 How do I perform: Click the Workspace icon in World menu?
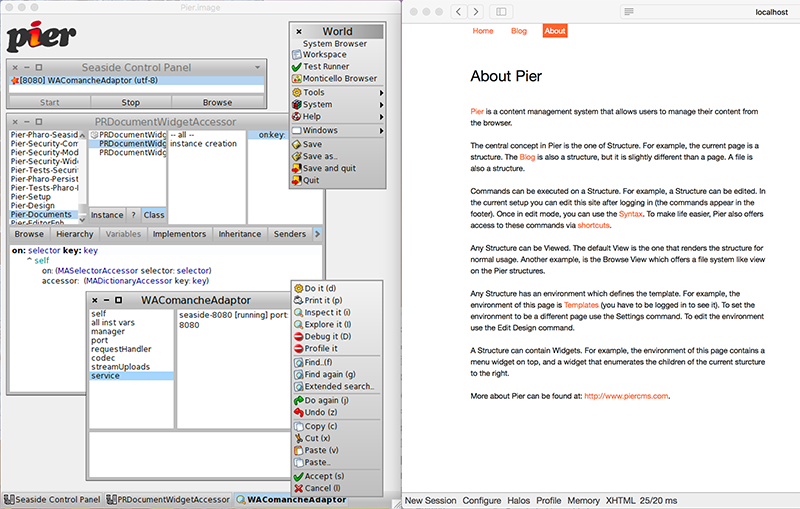297,55
